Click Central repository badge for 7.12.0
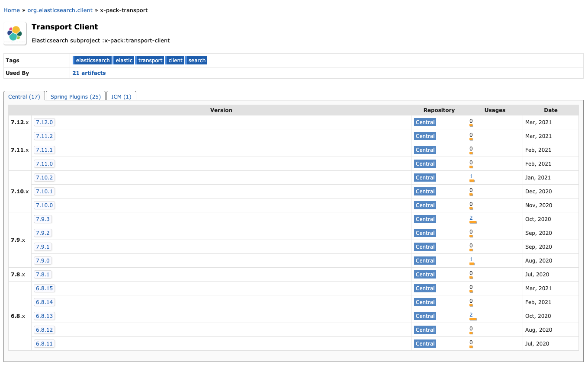 [x=425, y=122]
